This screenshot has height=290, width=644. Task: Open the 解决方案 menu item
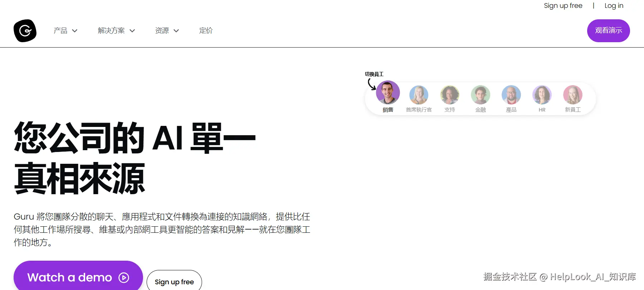tap(112, 31)
